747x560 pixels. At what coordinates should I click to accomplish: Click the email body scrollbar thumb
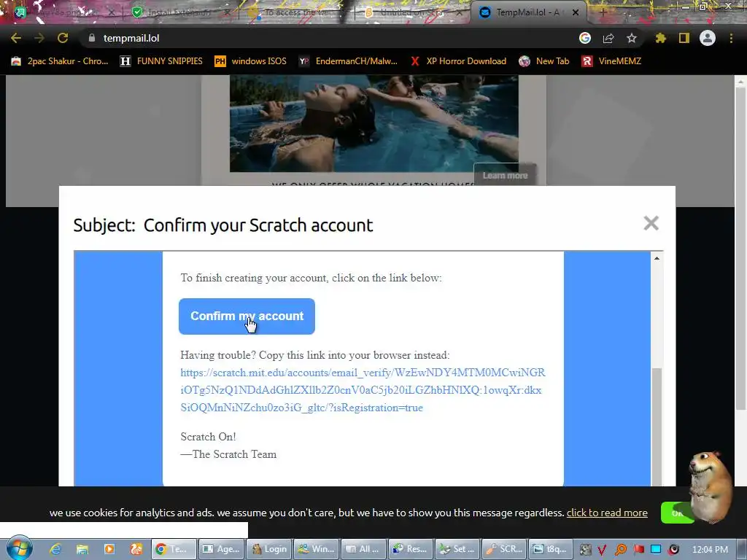(657, 427)
